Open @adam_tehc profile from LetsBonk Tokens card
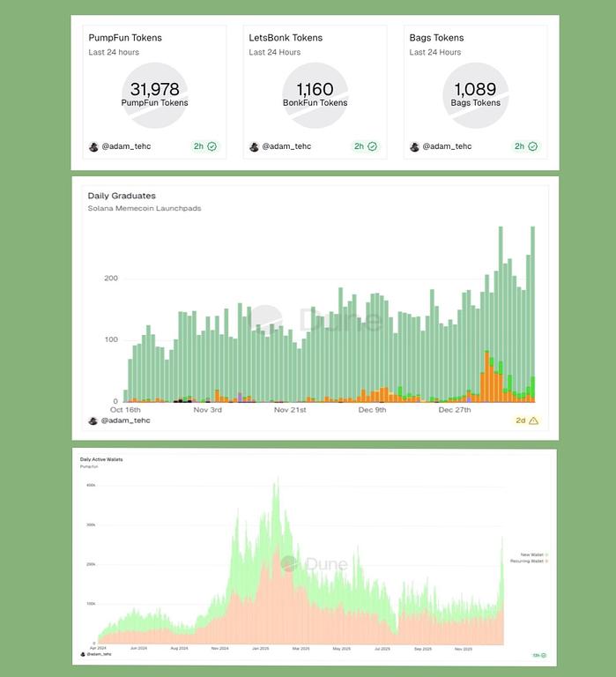616x677 pixels. [286, 146]
